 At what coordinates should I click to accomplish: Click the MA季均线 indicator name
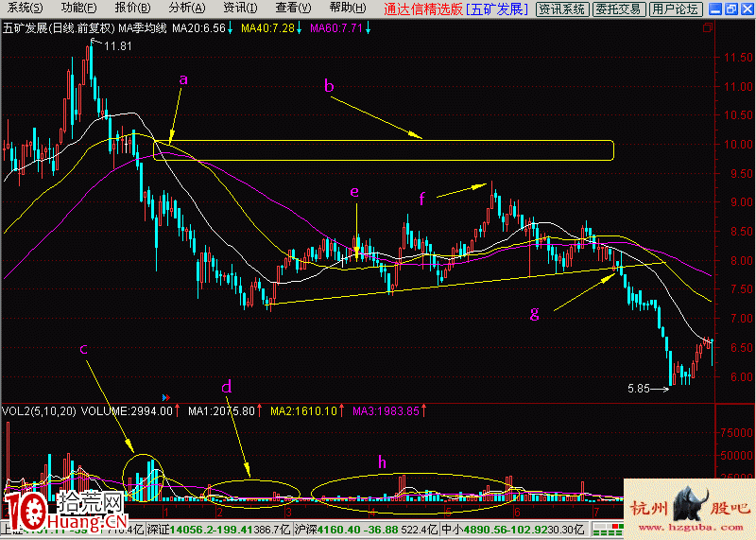tap(143, 28)
